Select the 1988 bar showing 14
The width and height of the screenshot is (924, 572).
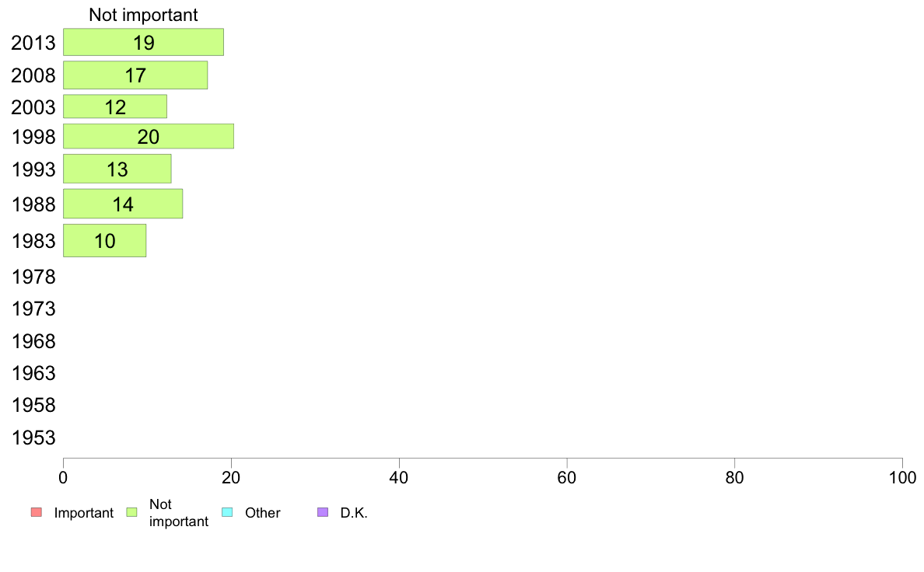[x=123, y=204]
